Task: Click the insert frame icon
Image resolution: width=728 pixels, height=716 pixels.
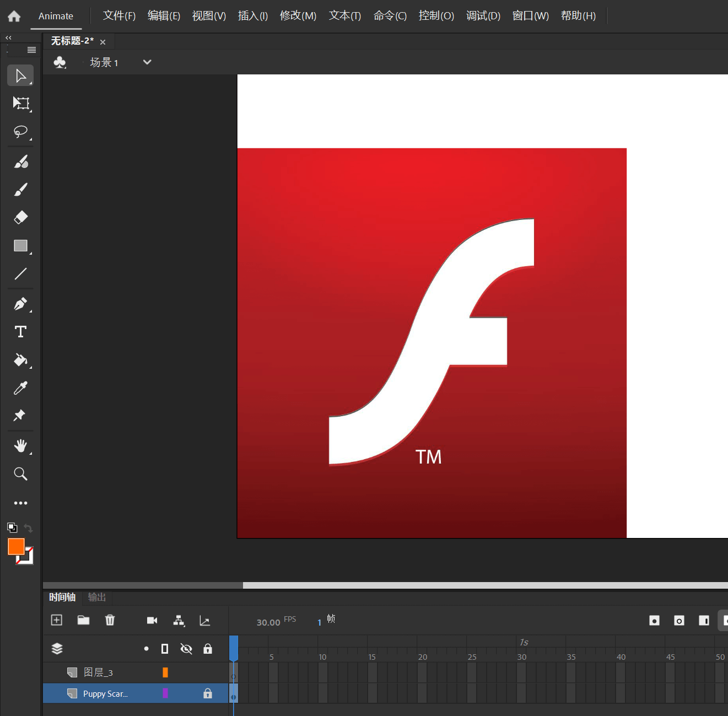Action: (704, 621)
